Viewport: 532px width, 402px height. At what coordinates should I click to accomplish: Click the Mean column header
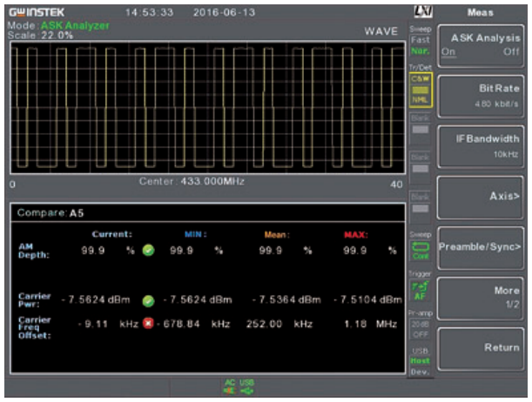(x=277, y=235)
